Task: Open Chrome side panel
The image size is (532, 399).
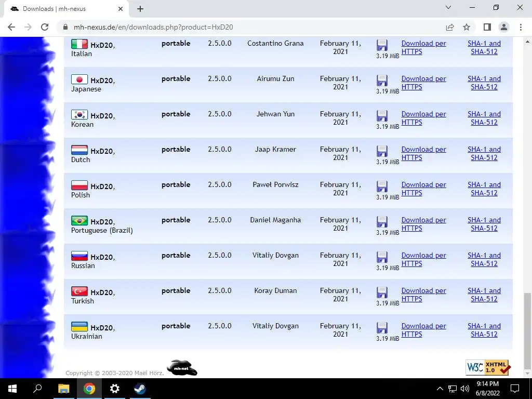Action: coord(487,27)
